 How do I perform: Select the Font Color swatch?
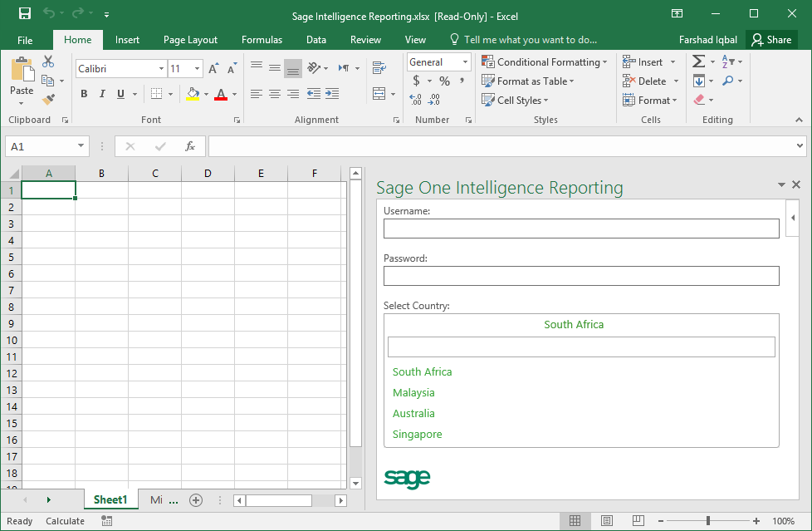point(223,94)
